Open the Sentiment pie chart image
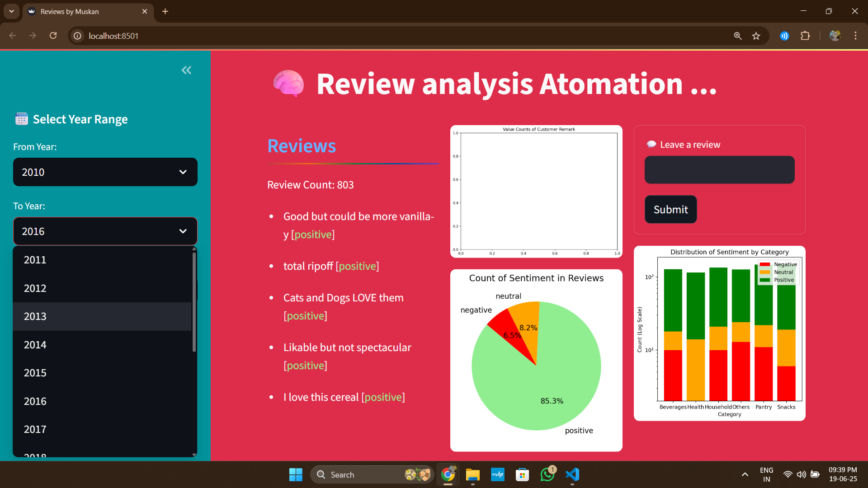Viewport: 868px width, 488px height. coord(536,360)
